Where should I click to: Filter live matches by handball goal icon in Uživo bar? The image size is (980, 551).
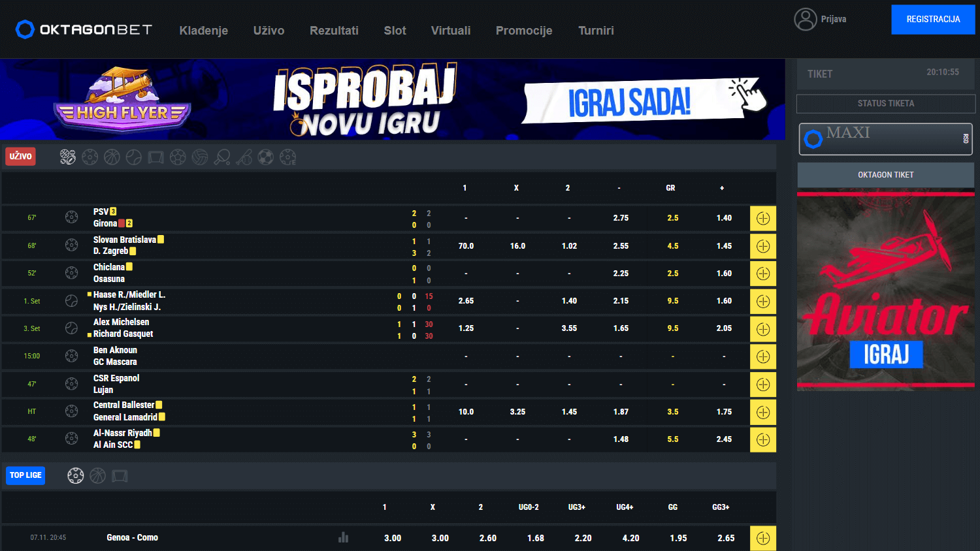click(155, 157)
